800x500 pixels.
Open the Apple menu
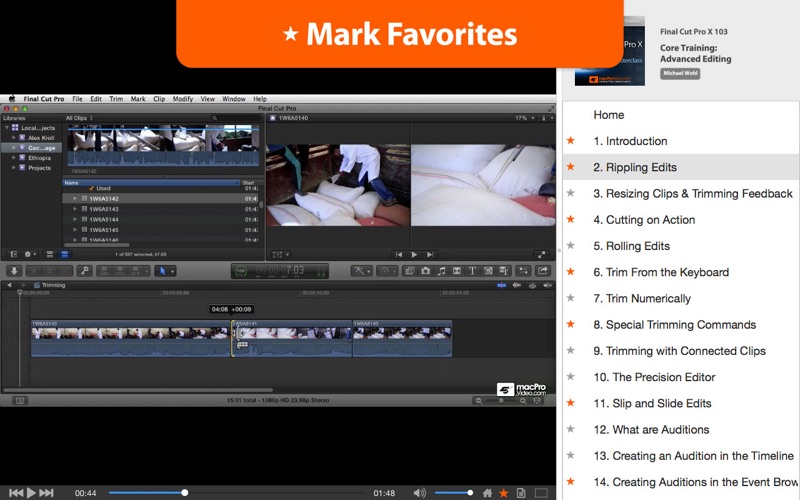pyautogui.click(x=12, y=99)
